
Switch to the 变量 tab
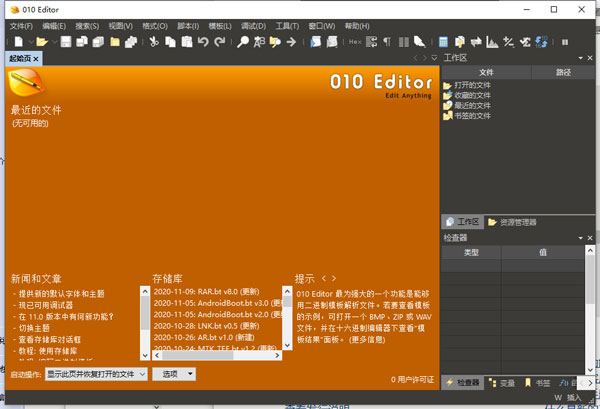(x=507, y=383)
